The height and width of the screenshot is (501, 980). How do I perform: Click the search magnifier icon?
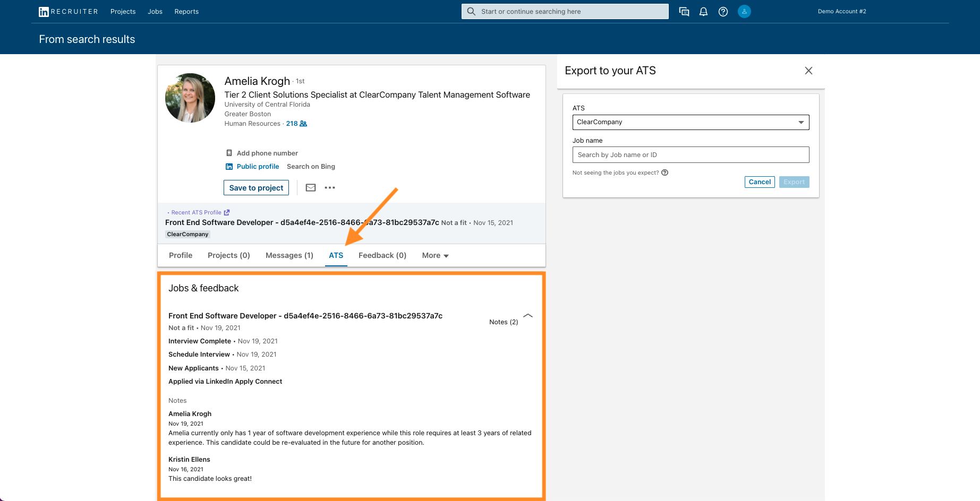(x=471, y=11)
